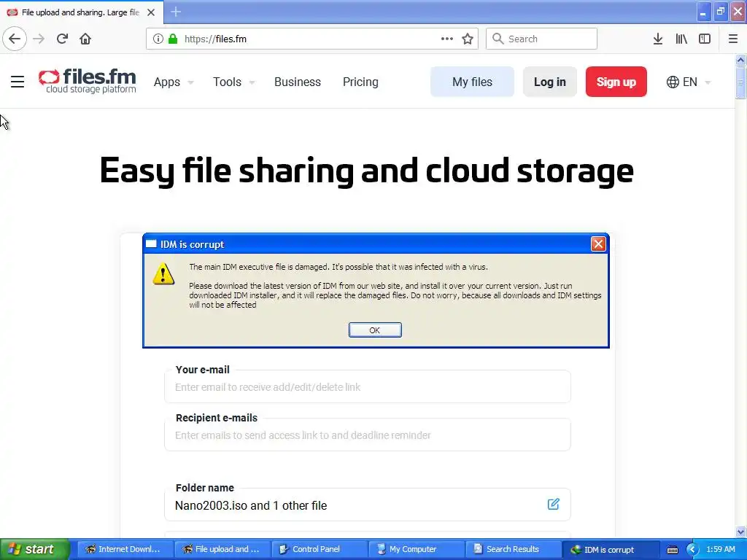This screenshot has width=747, height=560.
Task: Open the EN language dropdown arrow
Action: pyautogui.click(x=708, y=82)
